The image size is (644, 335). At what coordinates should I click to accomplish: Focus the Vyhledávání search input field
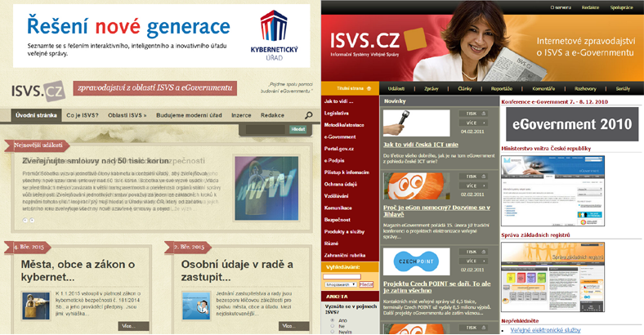pyautogui.click(x=342, y=276)
